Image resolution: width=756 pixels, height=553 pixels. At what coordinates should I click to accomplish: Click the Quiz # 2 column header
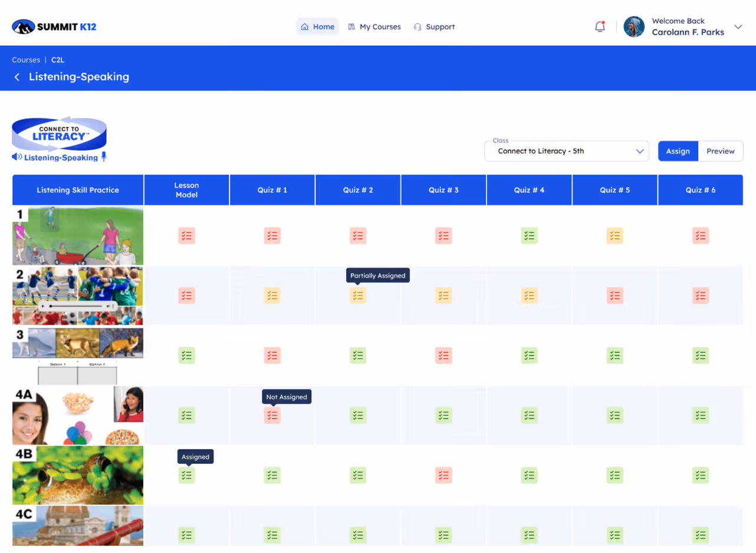pos(358,190)
